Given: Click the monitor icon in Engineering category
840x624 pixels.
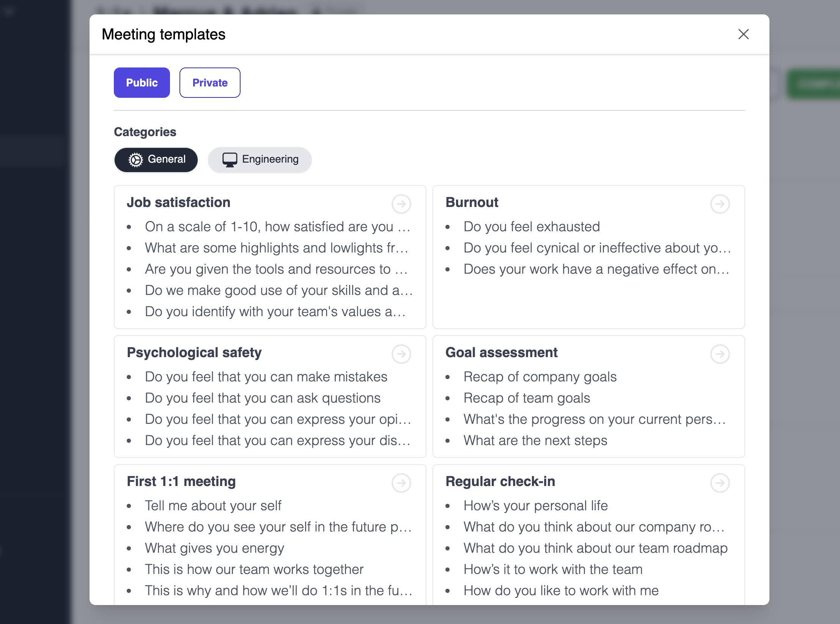Looking at the screenshot, I should click(x=230, y=160).
